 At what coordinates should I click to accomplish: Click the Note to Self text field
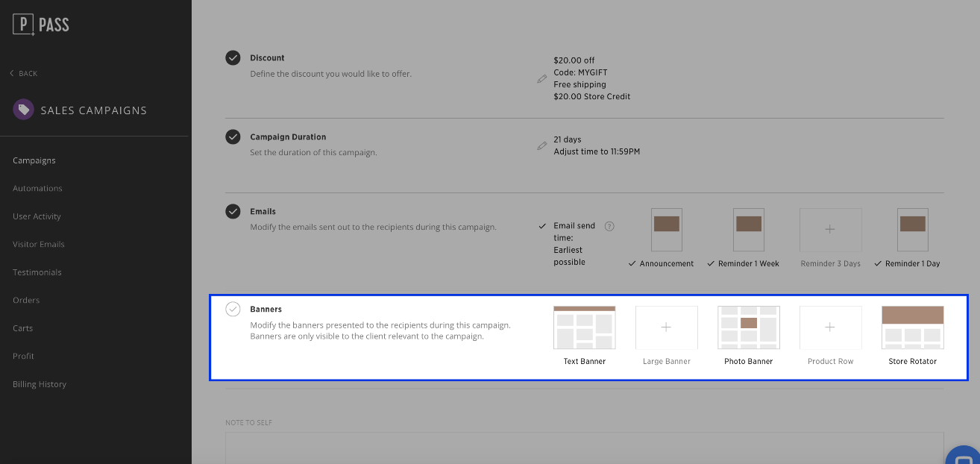coord(584,446)
